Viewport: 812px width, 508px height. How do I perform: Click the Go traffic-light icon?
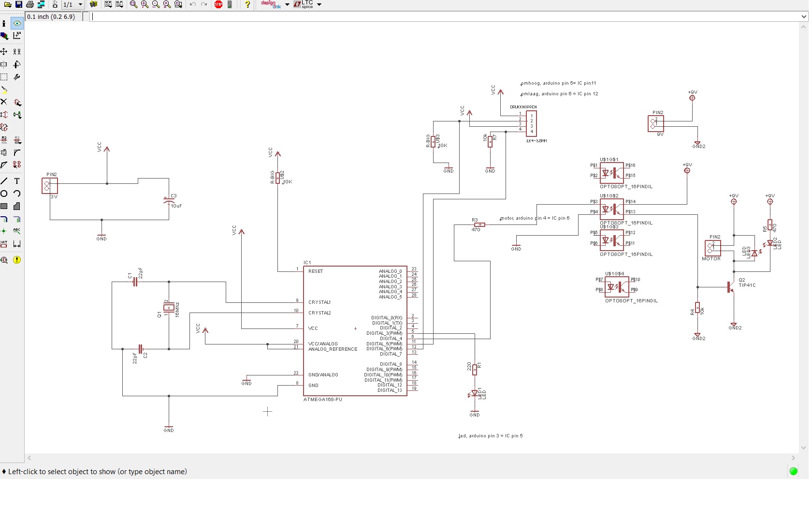[x=230, y=4]
